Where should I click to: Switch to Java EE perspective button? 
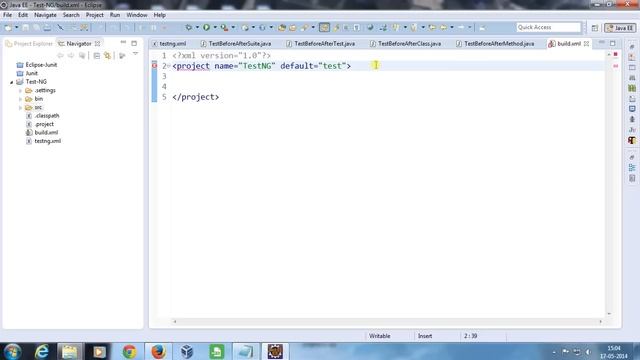[x=620, y=28]
